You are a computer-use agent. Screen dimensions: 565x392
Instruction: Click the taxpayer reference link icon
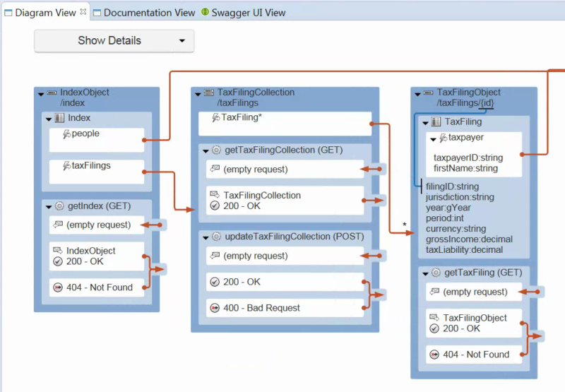click(444, 138)
